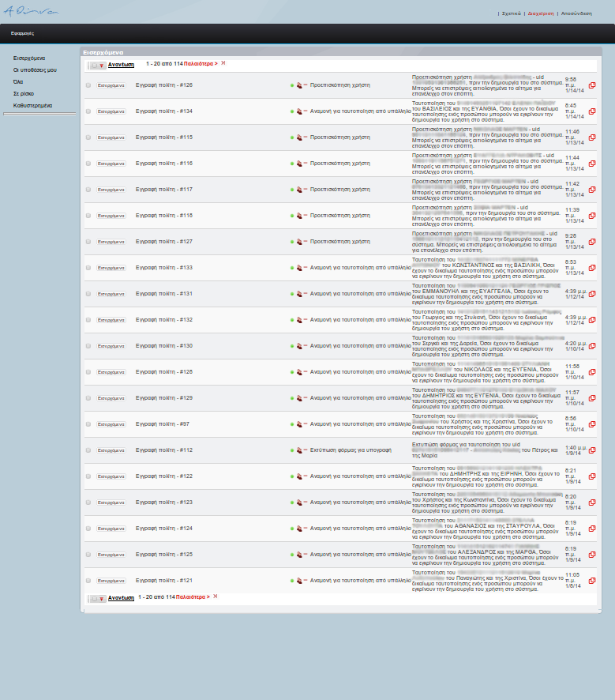Click the last-page icon in the bottom pagination

coord(216,597)
